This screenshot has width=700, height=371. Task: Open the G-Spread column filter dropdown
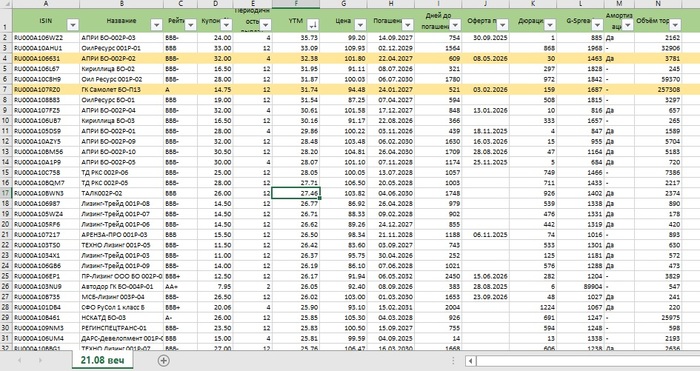click(597, 25)
